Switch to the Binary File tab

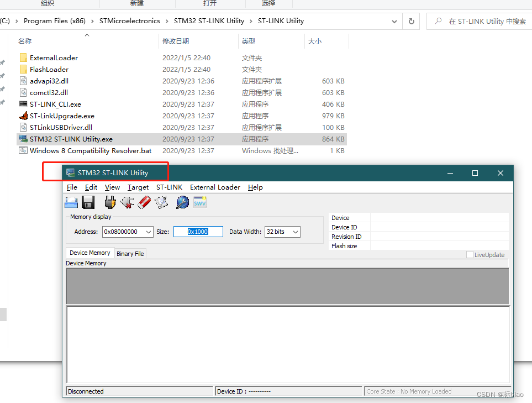pyautogui.click(x=130, y=254)
